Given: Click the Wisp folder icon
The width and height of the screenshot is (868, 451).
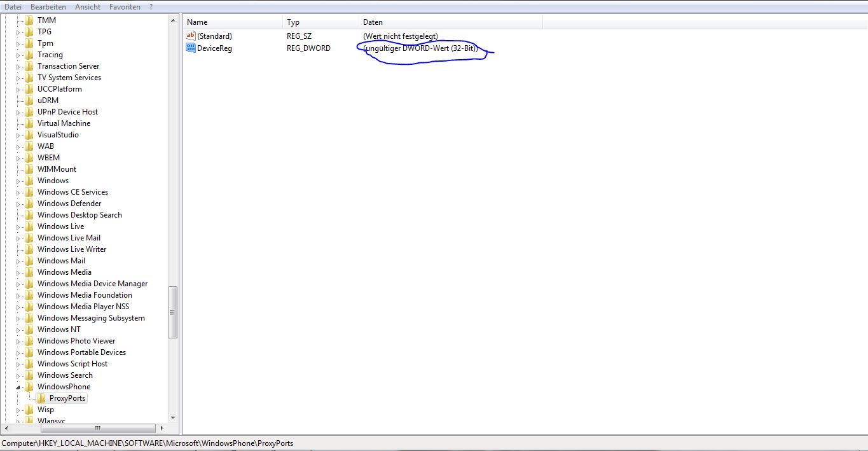Looking at the screenshot, I should point(29,410).
